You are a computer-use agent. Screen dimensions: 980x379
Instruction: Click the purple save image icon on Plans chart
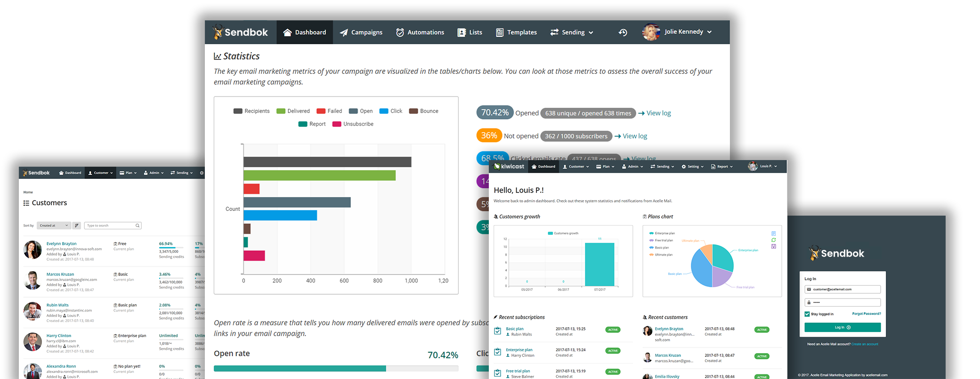773,246
